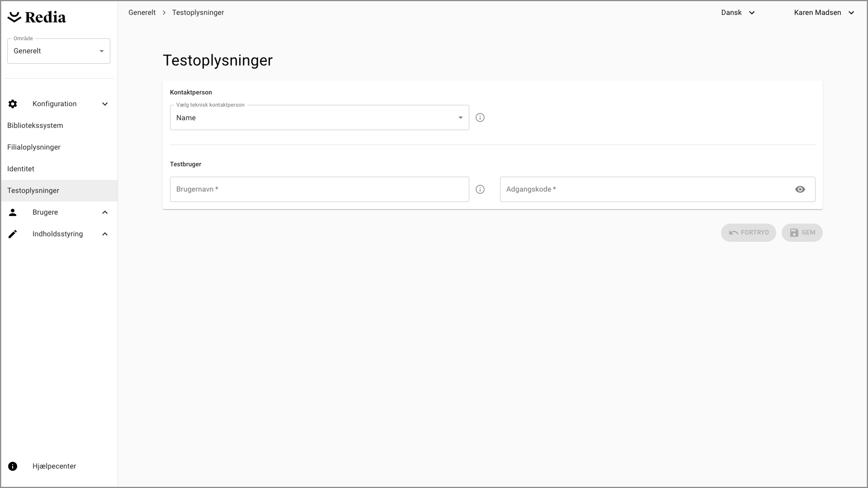Click into the Brugernavn input field
The width and height of the screenshot is (868, 488).
[319, 189]
